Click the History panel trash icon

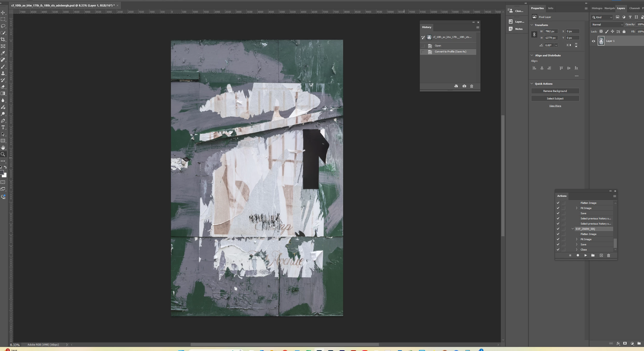[x=472, y=86]
